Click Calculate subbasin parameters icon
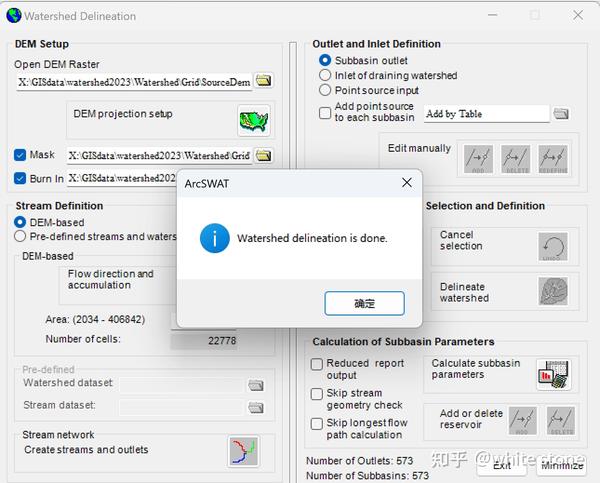This screenshot has height=483, width=600. click(553, 375)
